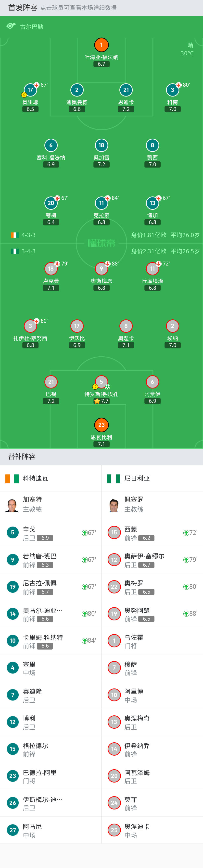Tap number 5 特罗斯特-埃孔 goal scorer
This screenshot has height=868, width=203.
pyautogui.click(x=101, y=382)
